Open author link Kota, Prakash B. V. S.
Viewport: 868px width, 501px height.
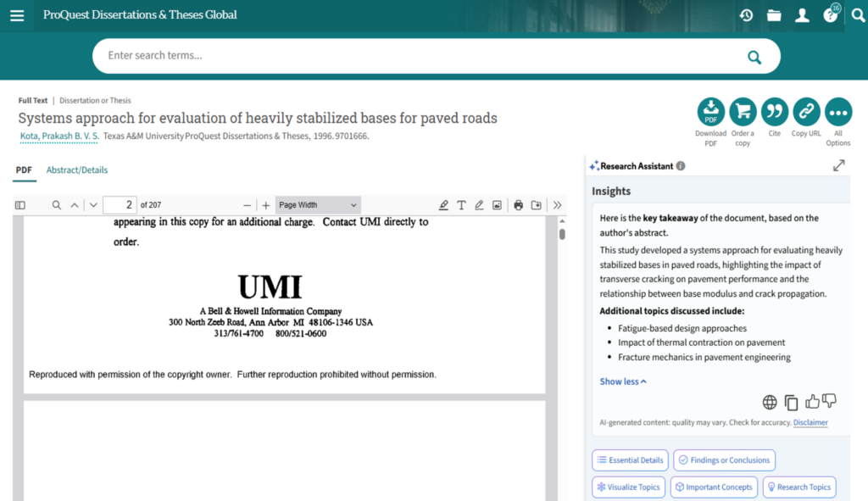tap(59, 136)
